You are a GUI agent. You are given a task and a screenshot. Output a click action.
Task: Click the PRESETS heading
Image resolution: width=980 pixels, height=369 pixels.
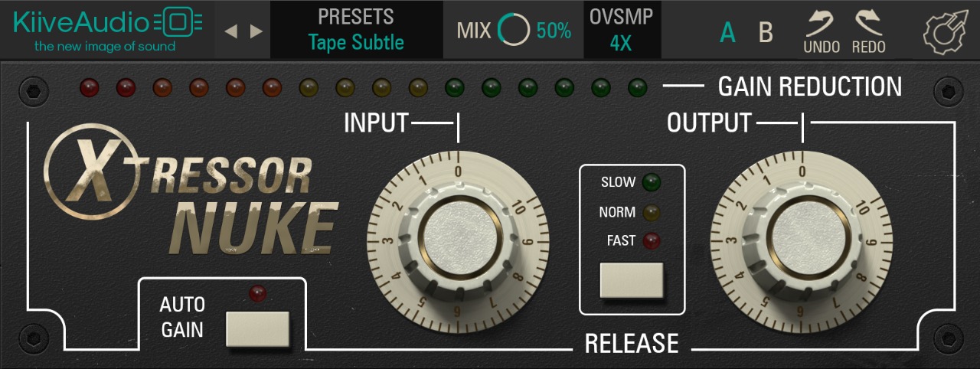click(x=356, y=17)
